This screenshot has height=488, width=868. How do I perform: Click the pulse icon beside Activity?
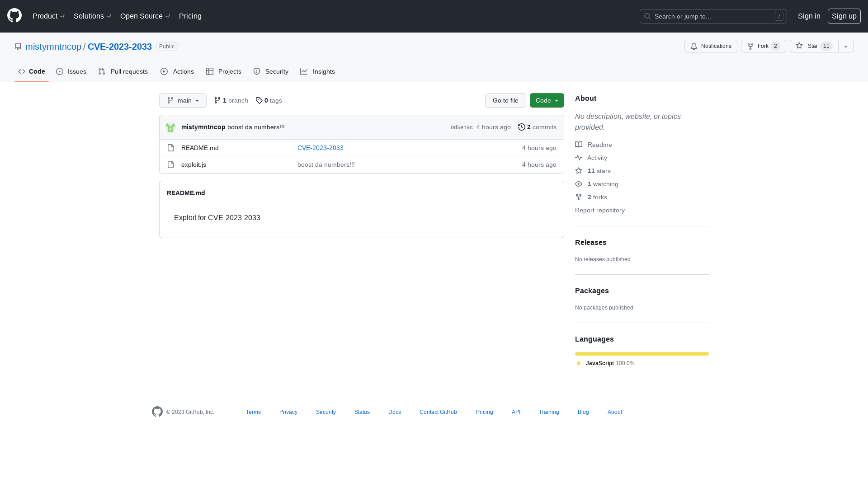[x=579, y=158]
